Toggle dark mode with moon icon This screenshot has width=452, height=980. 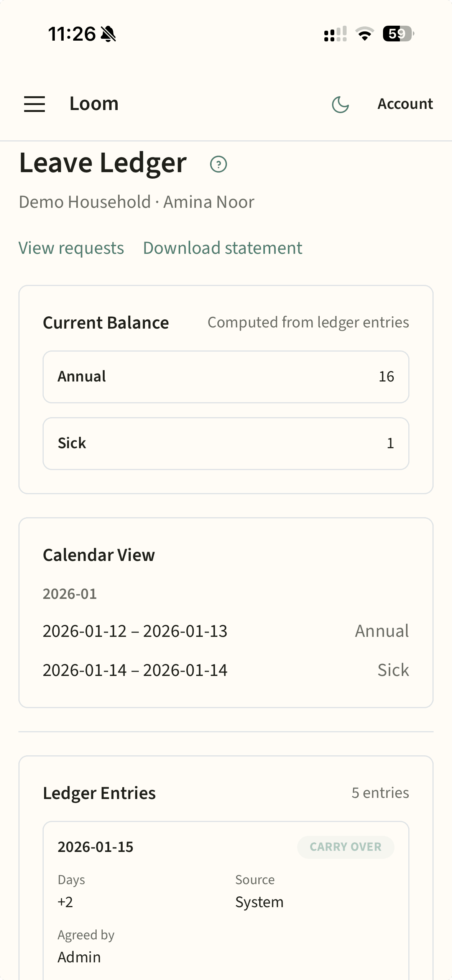click(340, 104)
